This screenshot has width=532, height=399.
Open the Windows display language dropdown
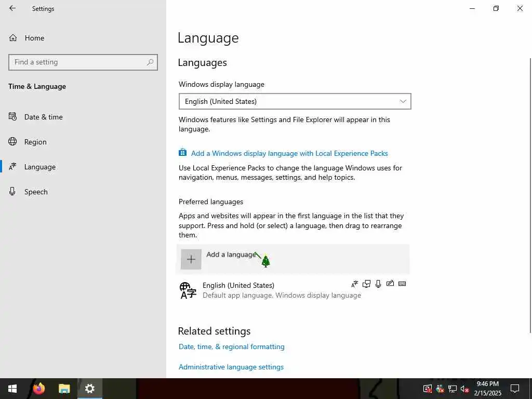point(295,101)
